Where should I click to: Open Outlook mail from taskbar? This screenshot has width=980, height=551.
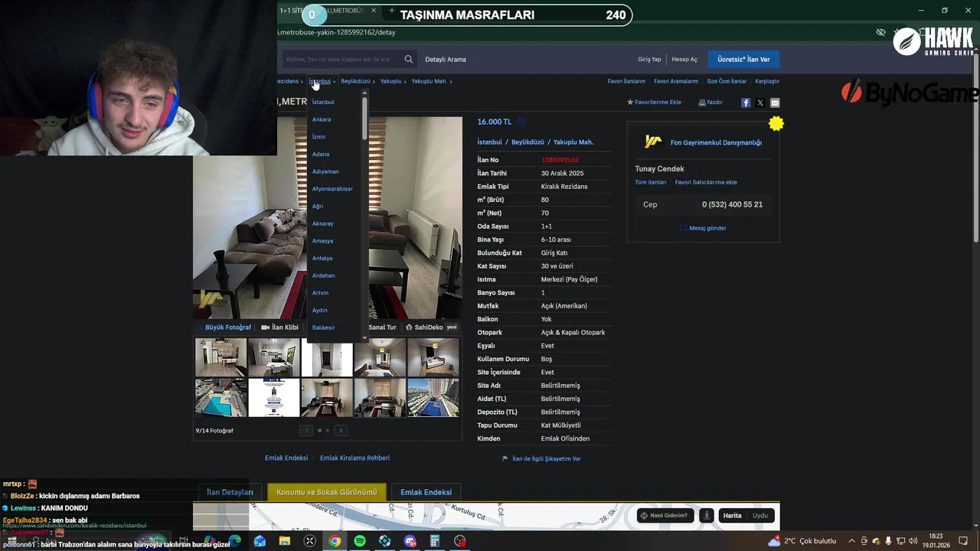tap(260, 541)
